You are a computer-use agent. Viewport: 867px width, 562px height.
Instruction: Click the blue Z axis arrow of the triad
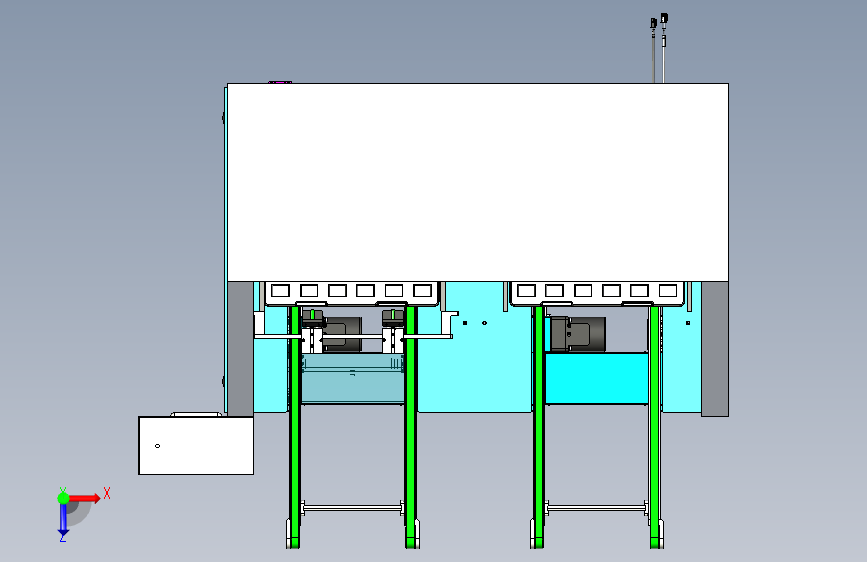click(x=63, y=520)
